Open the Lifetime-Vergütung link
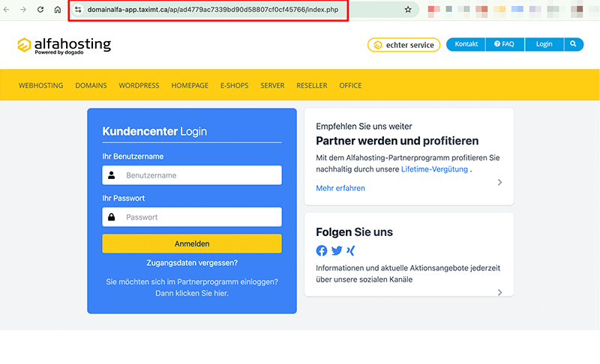 pyautogui.click(x=434, y=169)
